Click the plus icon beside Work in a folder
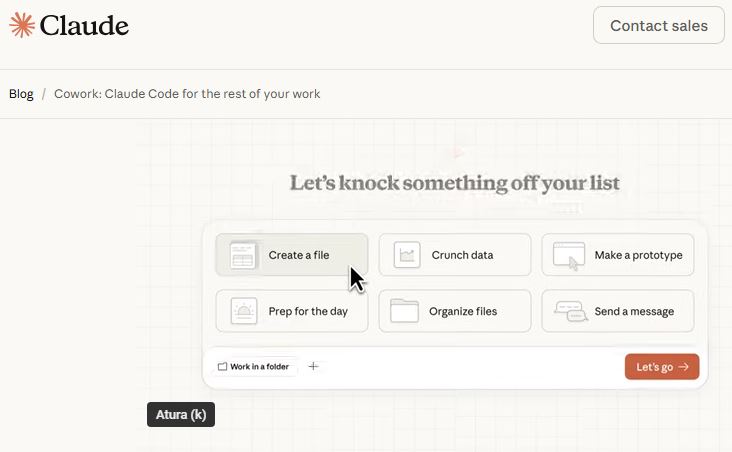732x452 pixels. (x=313, y=367)
